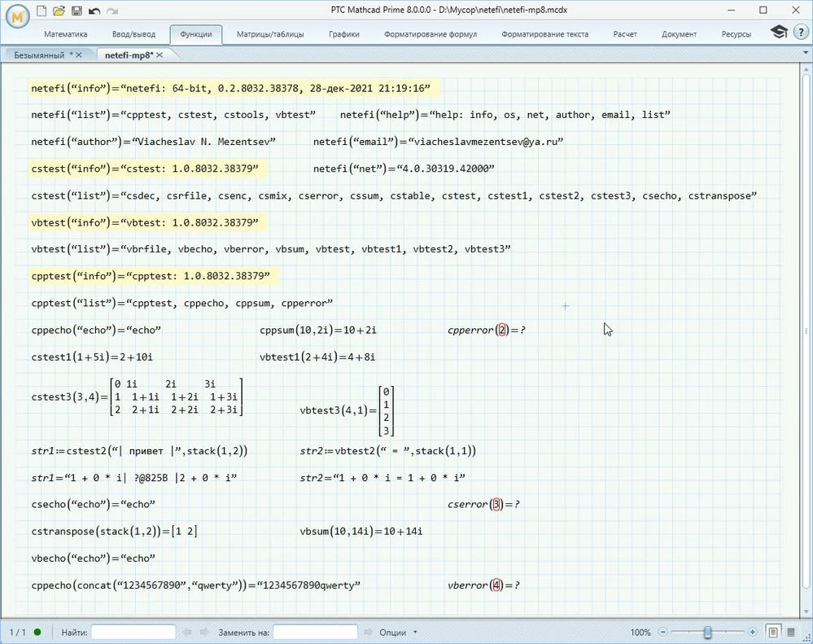
Task: Select the Функции ribbon tab
Action: point(196,34)
